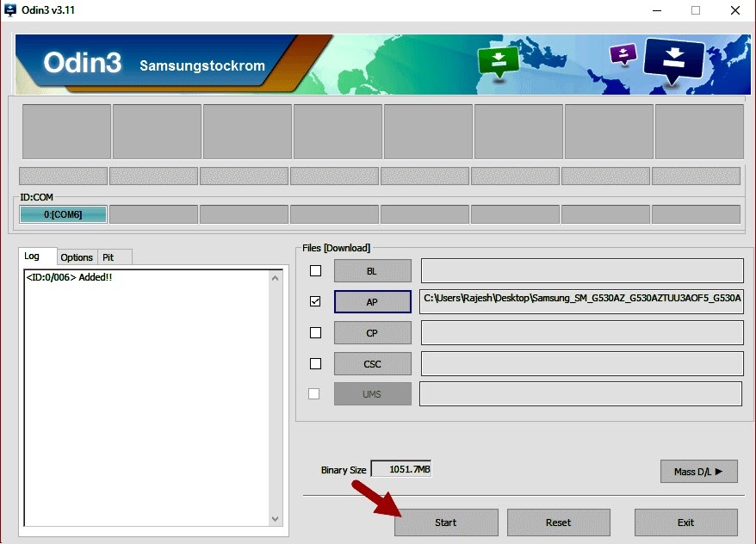Click the Odin3 app icon in title bar
Viewport: 756px width, 544px height.
click(9, 10)
